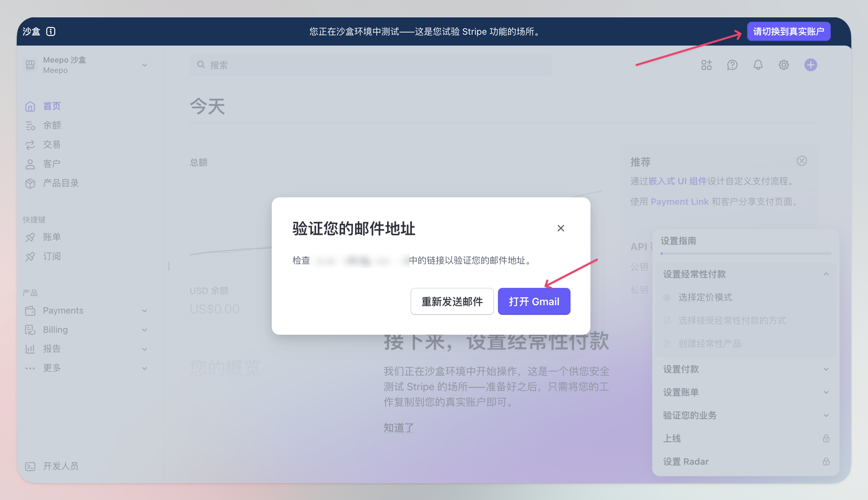Viewport: 868px width, 500px height.
Task: Click the reports bar chart icon
Action: (30, 349)
